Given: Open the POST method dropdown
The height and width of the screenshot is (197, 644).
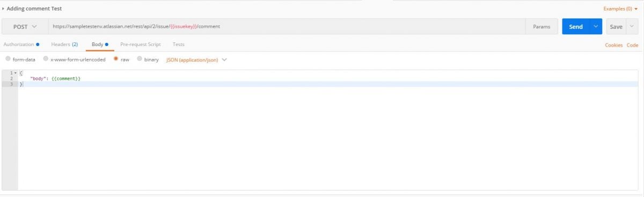Looking at the screenshot, I should point(25,26).
